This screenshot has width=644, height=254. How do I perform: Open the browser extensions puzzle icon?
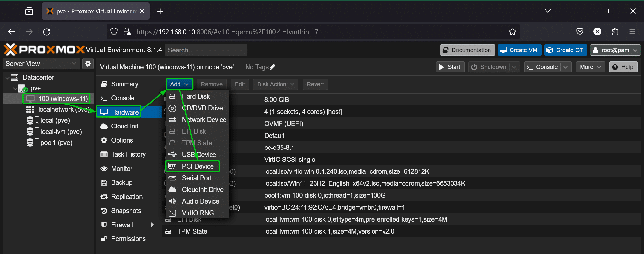click(615, 32)
